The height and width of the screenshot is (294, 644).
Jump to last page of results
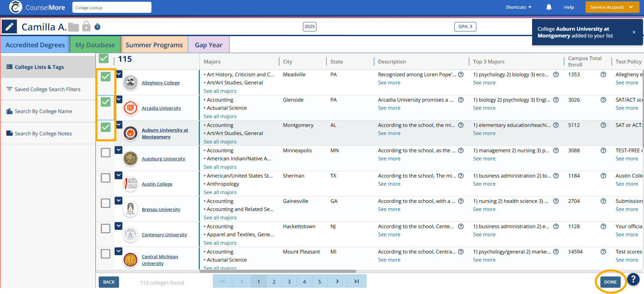point(356,282)
